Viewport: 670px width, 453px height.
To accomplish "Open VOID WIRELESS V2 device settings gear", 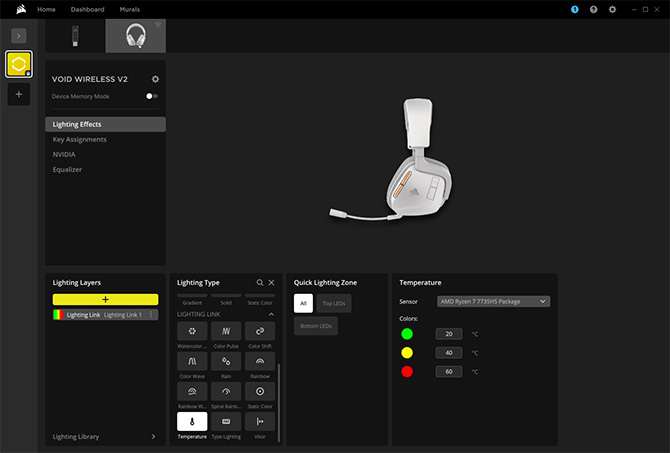I will pos(155,79).
